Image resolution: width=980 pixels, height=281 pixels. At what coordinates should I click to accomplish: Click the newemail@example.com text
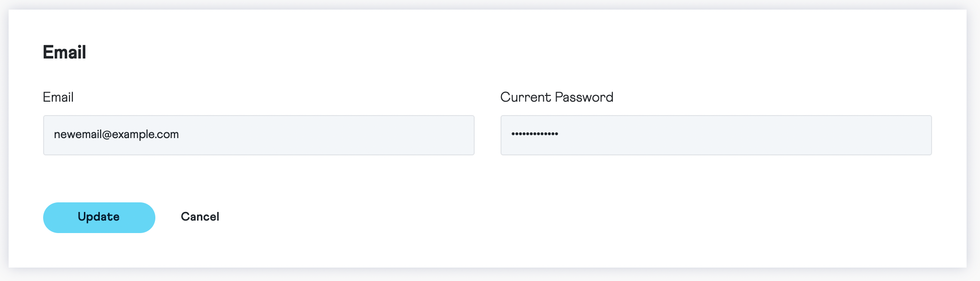[x=116, y=135]
